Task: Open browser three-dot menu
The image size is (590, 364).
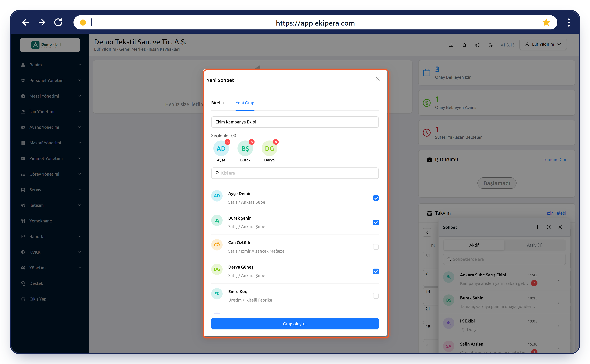Action: click(x=569, y=22)
